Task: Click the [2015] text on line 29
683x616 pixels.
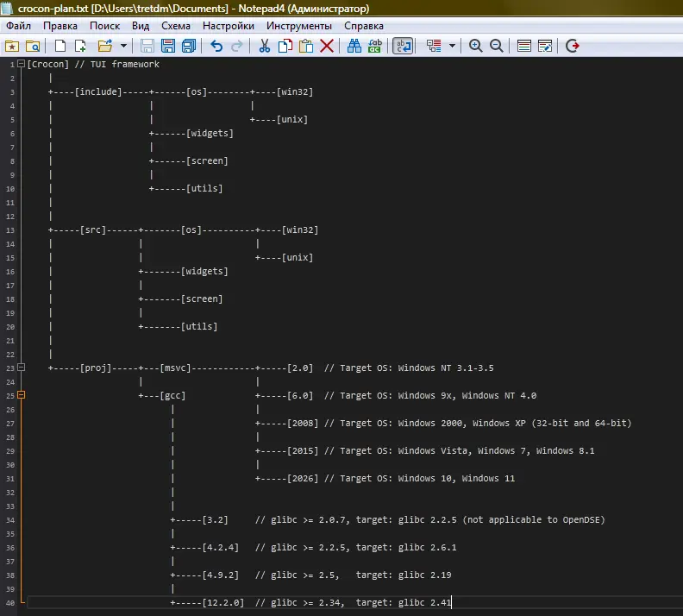Action: point(303,451)
